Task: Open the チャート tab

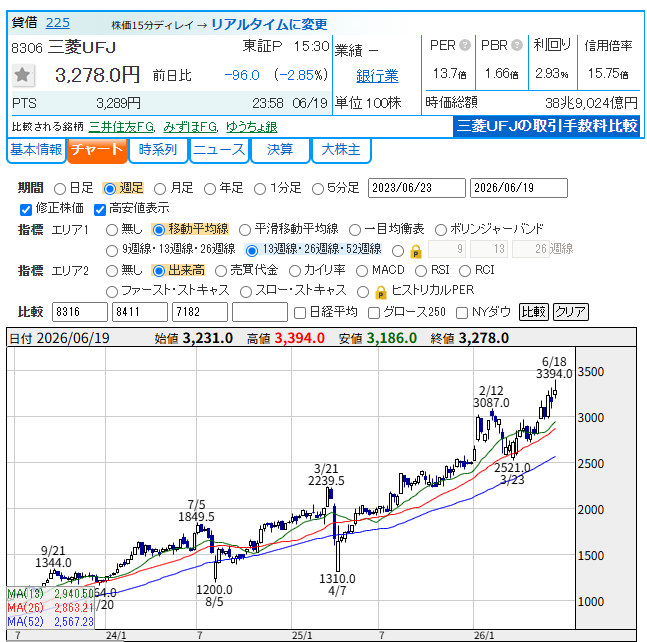Action: (x=97, y=150)
